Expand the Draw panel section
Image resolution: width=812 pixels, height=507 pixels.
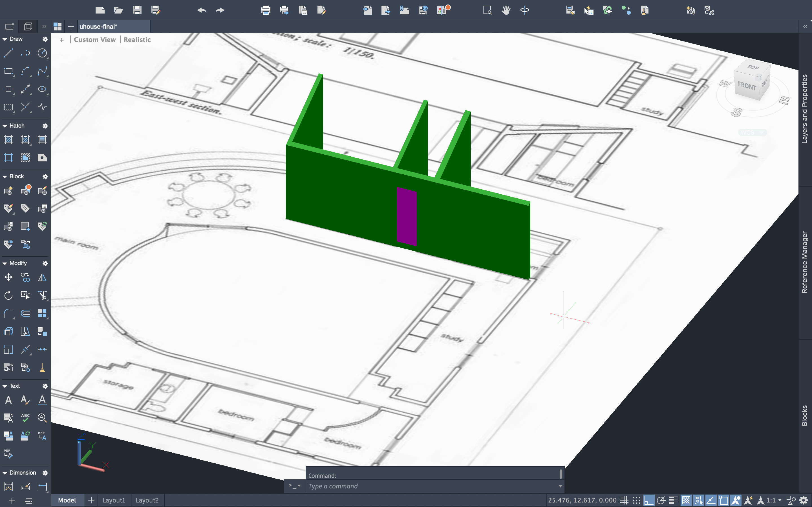(5, 39)
